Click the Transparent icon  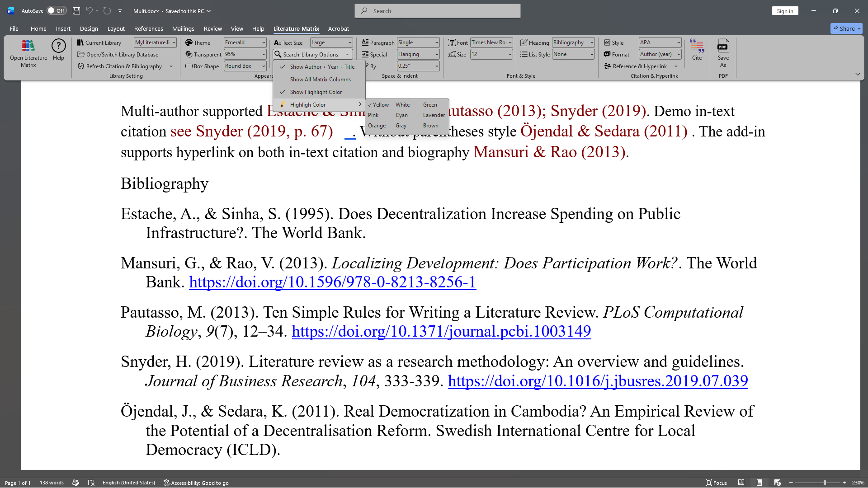pos(189,54)
